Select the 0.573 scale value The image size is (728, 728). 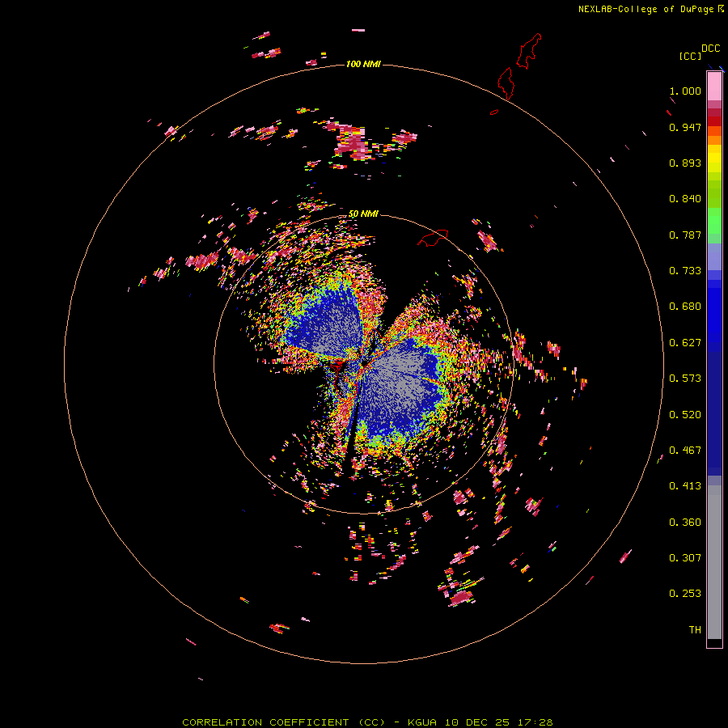click(685, 379)
